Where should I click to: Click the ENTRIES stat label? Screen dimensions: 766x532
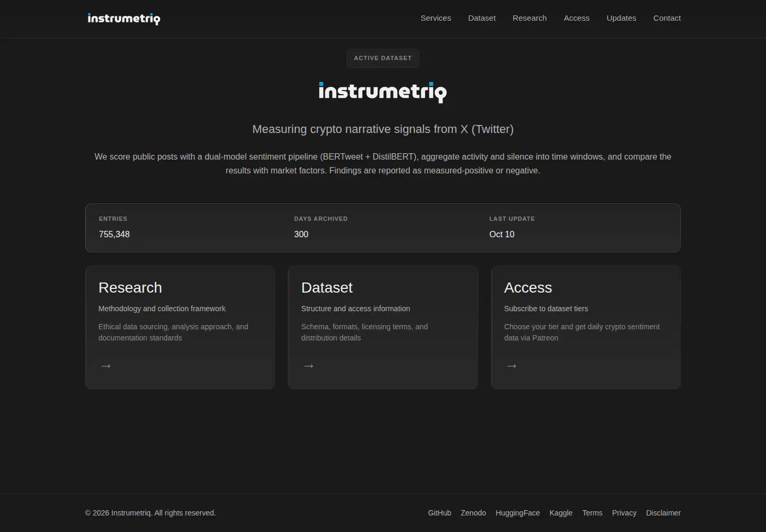[113, 219]
